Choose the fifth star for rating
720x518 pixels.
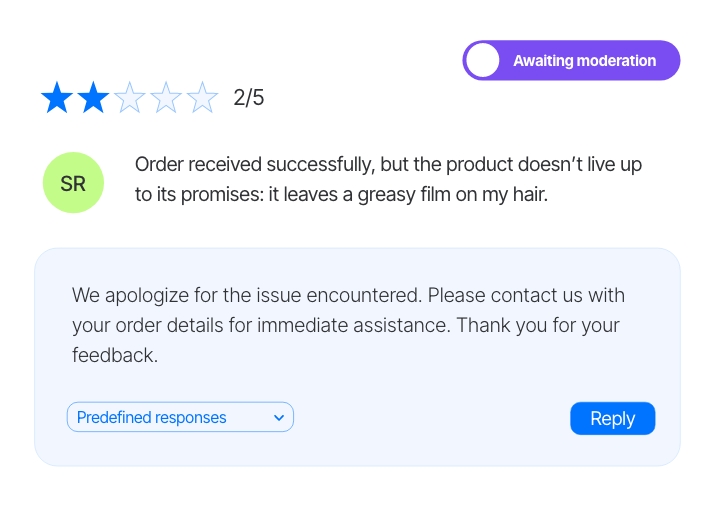click(203, 98)
